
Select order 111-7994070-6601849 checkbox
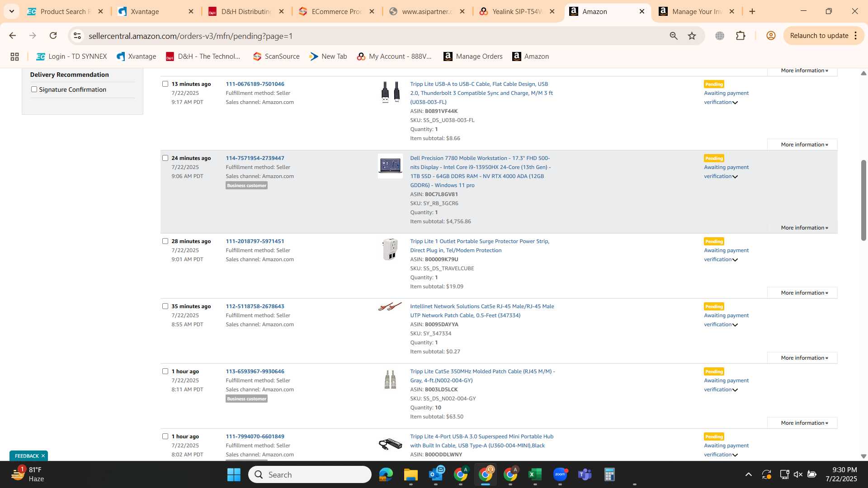(x=165, y=436)
